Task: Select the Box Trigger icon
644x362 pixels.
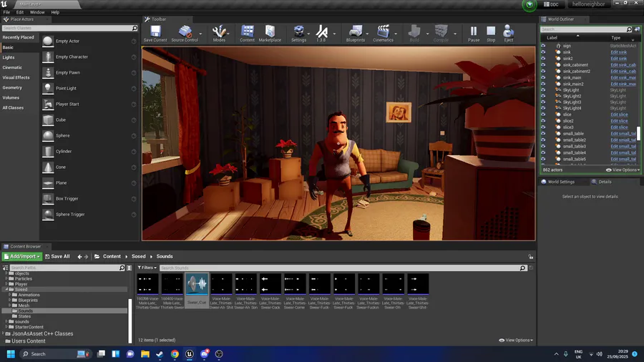Action: 48,199
